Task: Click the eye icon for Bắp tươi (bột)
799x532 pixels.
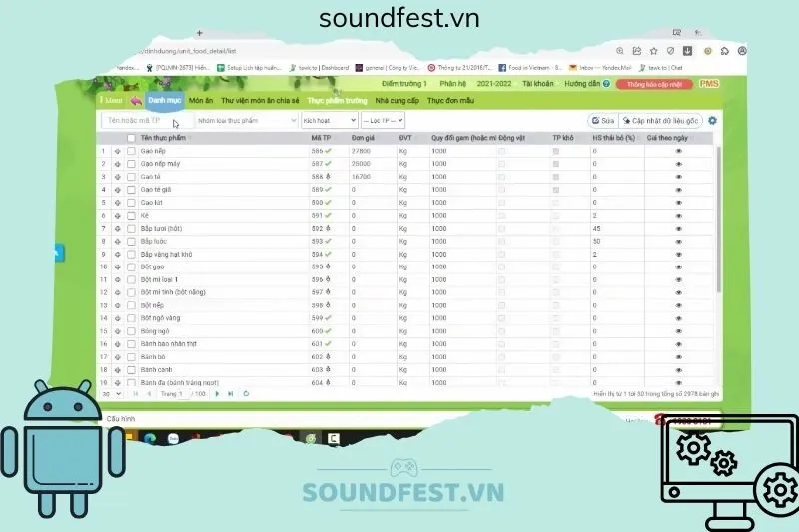Action: (679, 228)
